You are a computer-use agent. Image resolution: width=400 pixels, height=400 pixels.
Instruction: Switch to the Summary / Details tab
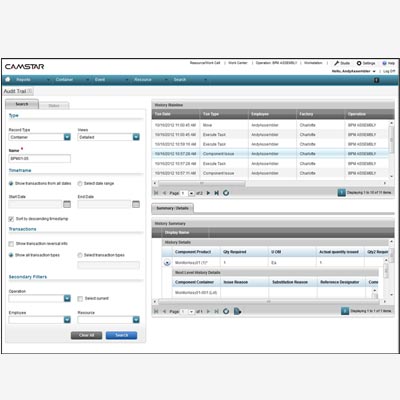point(172,208)
